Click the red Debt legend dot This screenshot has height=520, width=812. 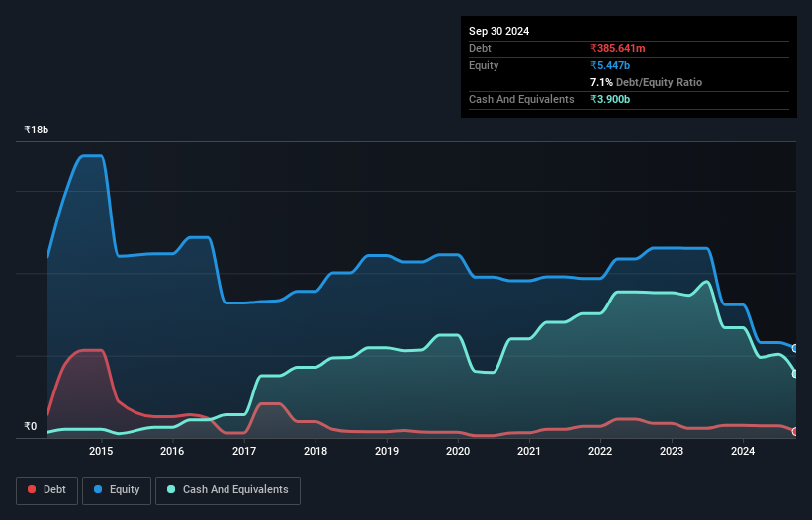coord(32,489)
